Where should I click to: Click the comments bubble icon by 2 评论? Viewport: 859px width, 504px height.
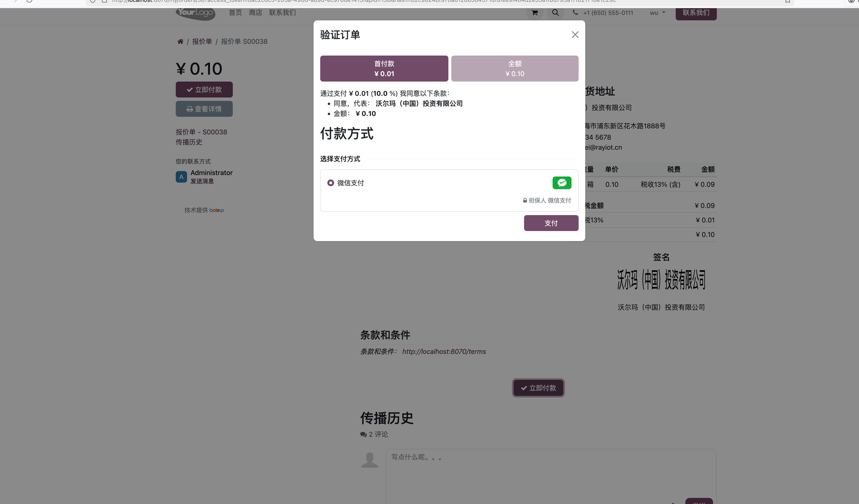[x=363, y=434]
